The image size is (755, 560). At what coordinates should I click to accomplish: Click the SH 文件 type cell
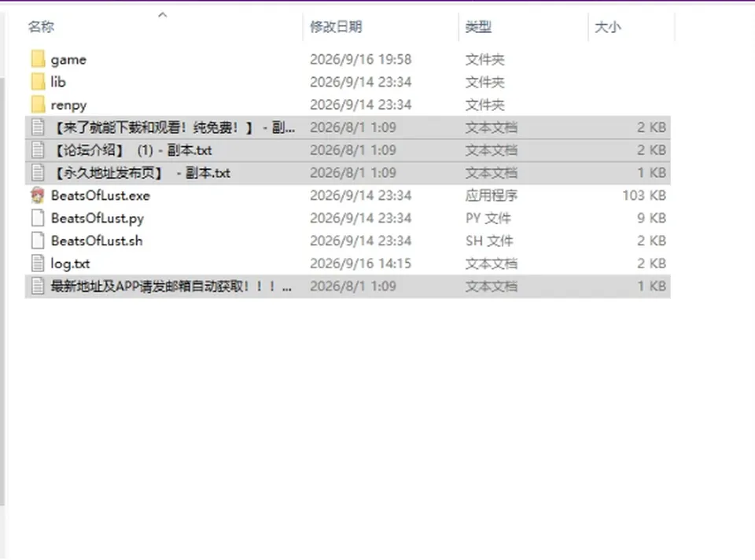coord(489,241)
